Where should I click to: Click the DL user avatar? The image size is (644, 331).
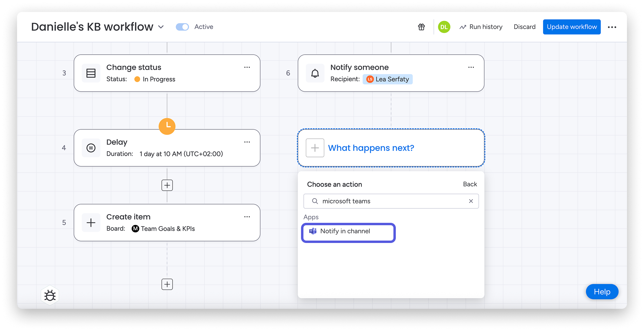[x=444, y=27]
